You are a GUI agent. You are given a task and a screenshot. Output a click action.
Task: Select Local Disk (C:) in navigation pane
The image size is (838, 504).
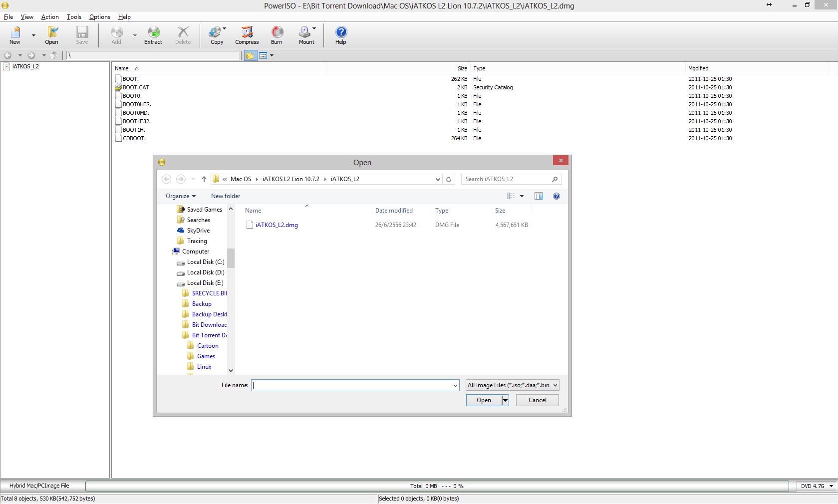[206, 262]
